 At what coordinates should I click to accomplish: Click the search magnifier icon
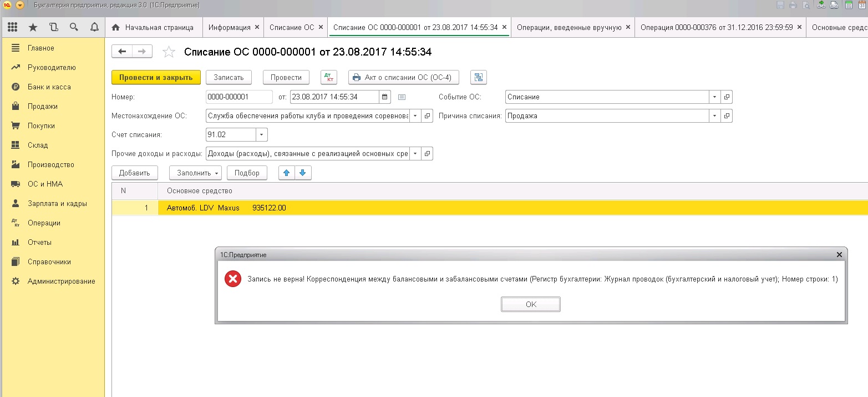click(x=74, y=27)
